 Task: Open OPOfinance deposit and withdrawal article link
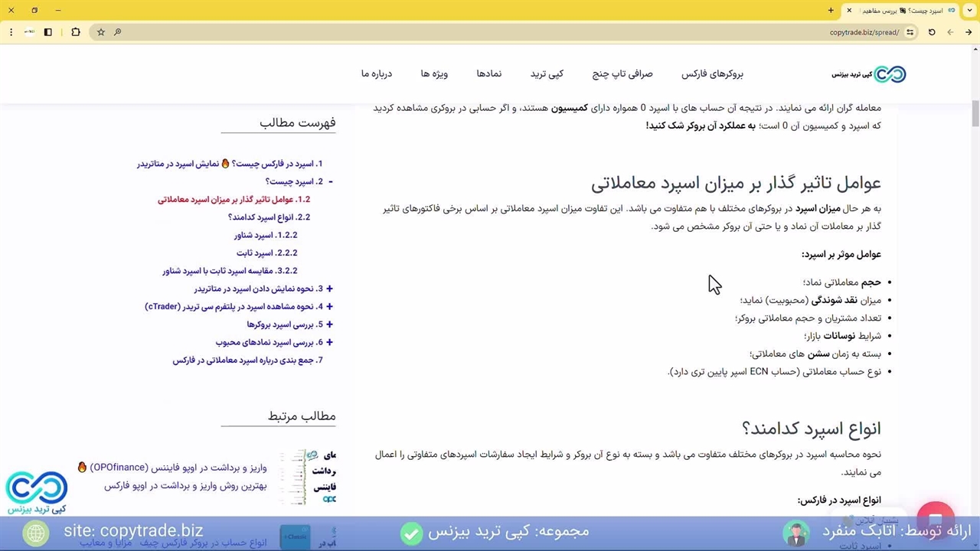click(x=178, y=468)
